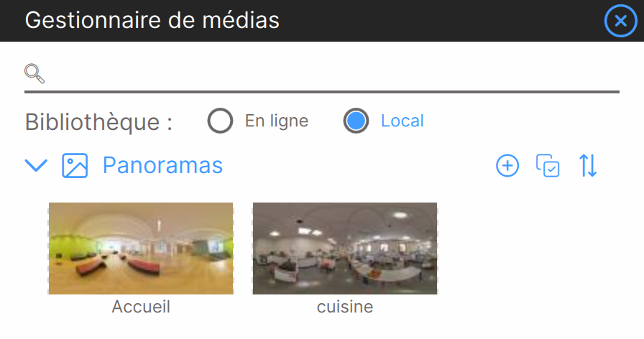Screen dimensions: 644x339
Task: Add a new panorama with the plus icon
Action: (507, 166)
